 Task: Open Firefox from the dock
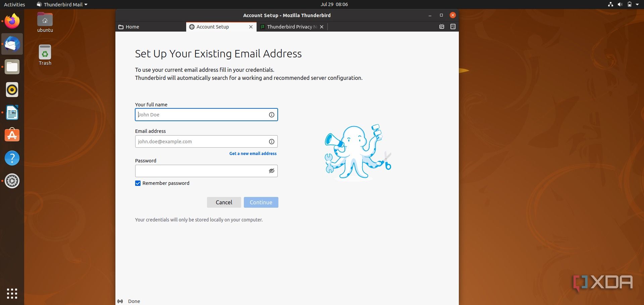pyautogui.click(x=12, y=21)
